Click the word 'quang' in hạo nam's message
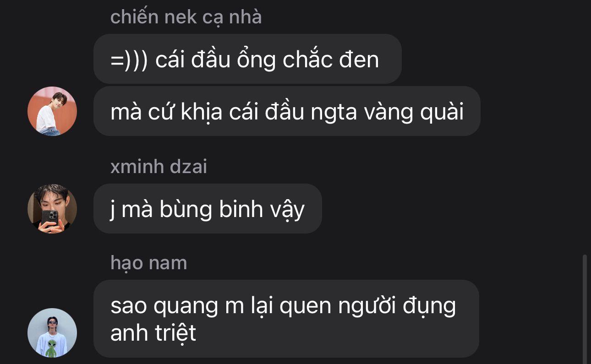The height and width of the screenshot is (364, 591). coord(186,307)
